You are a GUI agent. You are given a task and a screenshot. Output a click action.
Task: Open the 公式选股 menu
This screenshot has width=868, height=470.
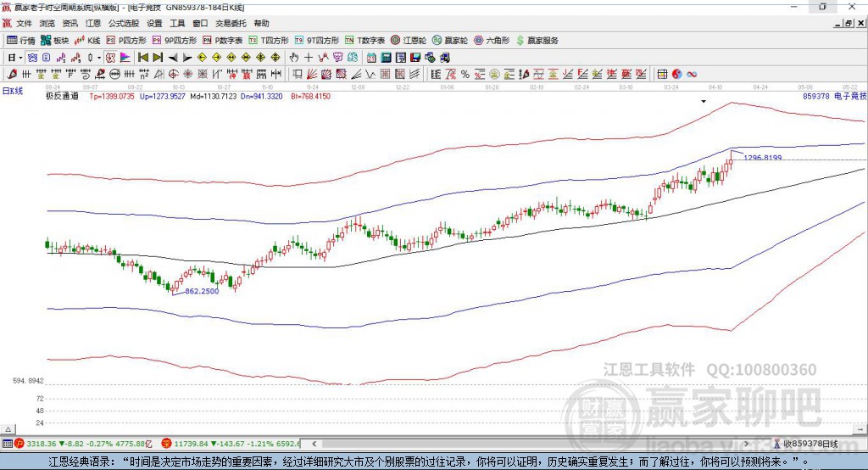pos(124,23)
